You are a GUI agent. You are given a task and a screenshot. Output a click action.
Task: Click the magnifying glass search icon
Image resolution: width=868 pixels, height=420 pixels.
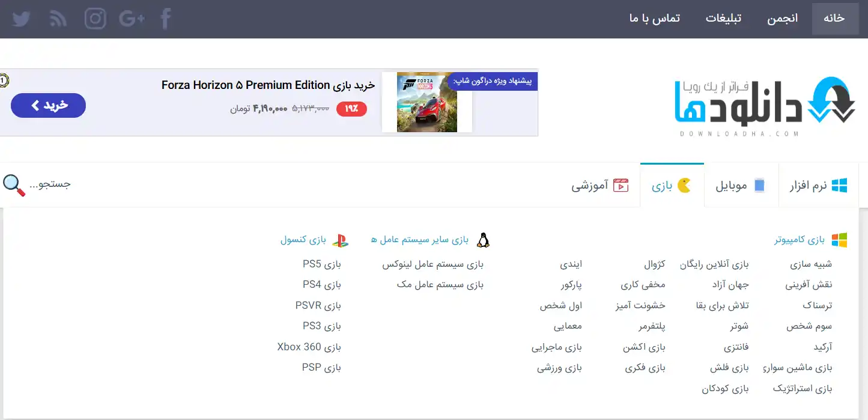(14, 185)
